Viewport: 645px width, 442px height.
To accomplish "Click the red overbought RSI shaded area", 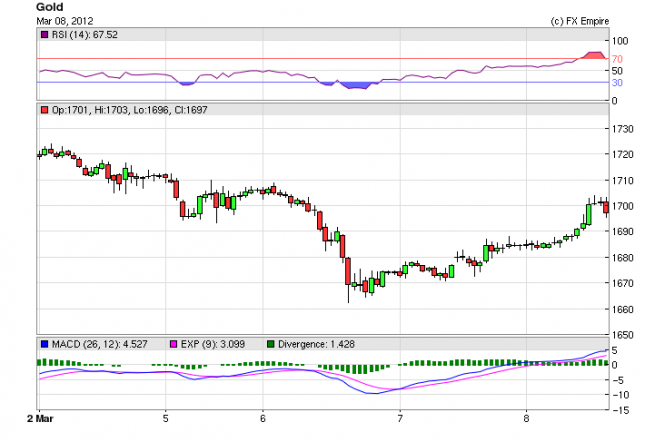I will [x=594, y=56].
